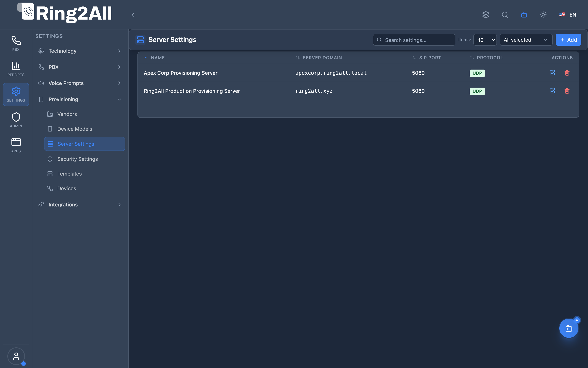
Task: Sort by Name column
Action: pos(155,58)
